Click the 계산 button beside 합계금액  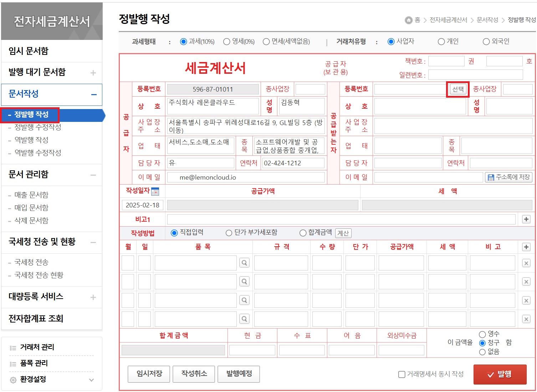[343, 233]
